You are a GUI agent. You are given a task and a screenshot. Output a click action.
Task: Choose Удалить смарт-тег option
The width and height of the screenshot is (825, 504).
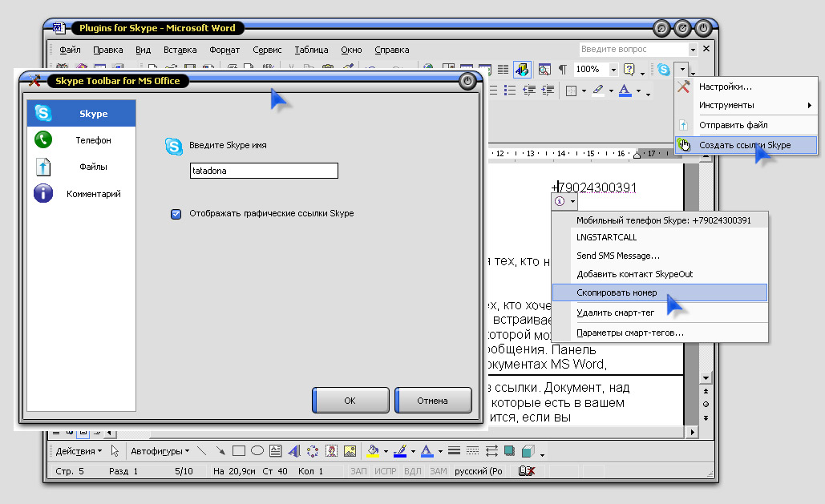(x=660, y=312)
